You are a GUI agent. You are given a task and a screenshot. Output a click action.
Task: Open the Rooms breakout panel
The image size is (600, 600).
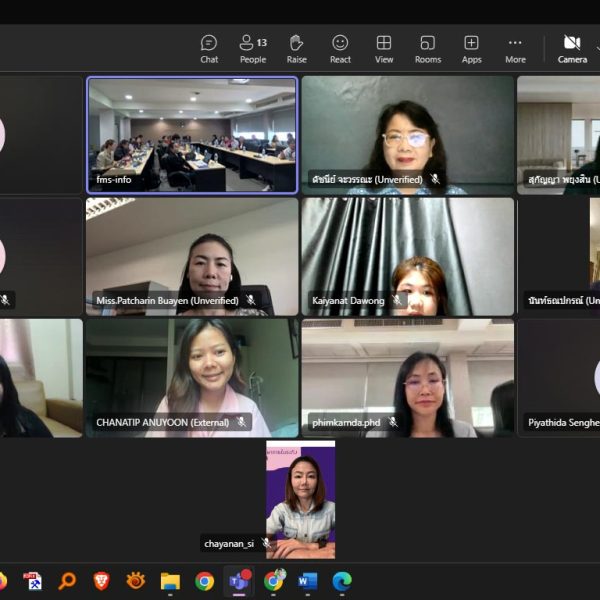(428, 48)
